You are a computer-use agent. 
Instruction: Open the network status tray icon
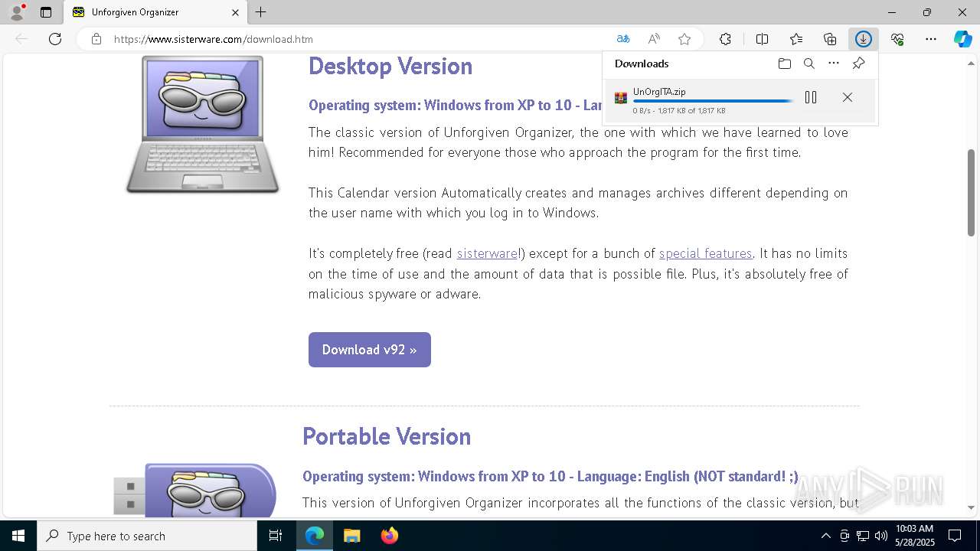click(863, 536)
